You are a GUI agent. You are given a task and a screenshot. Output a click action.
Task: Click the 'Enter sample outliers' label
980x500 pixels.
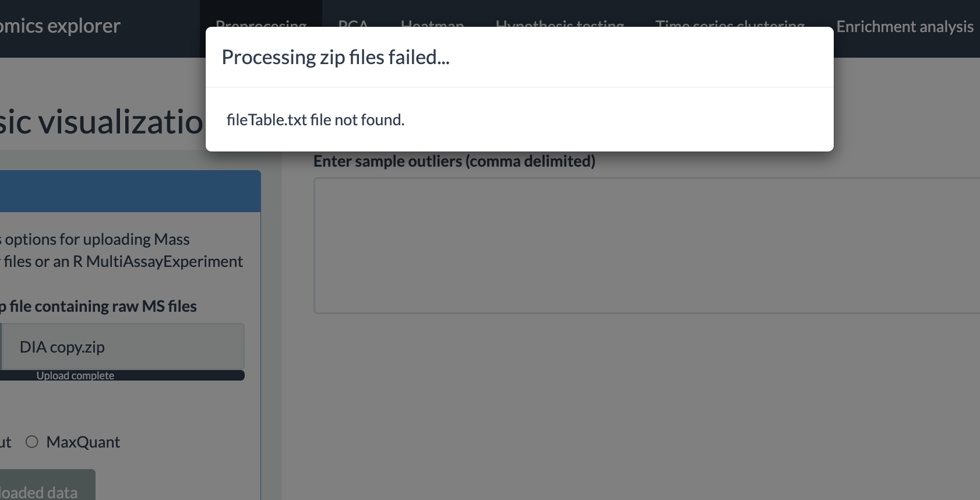click(454, 161)
